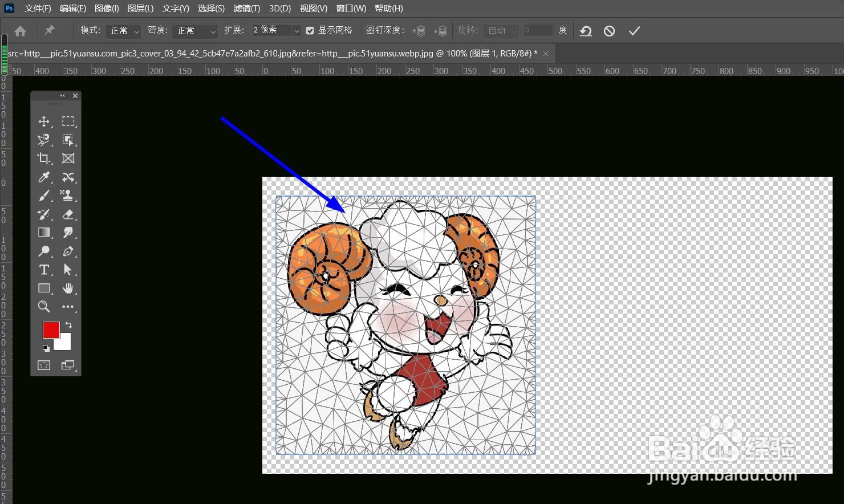Expand the tool preset picker arrow
844x504 pixels.
(64, 31)
